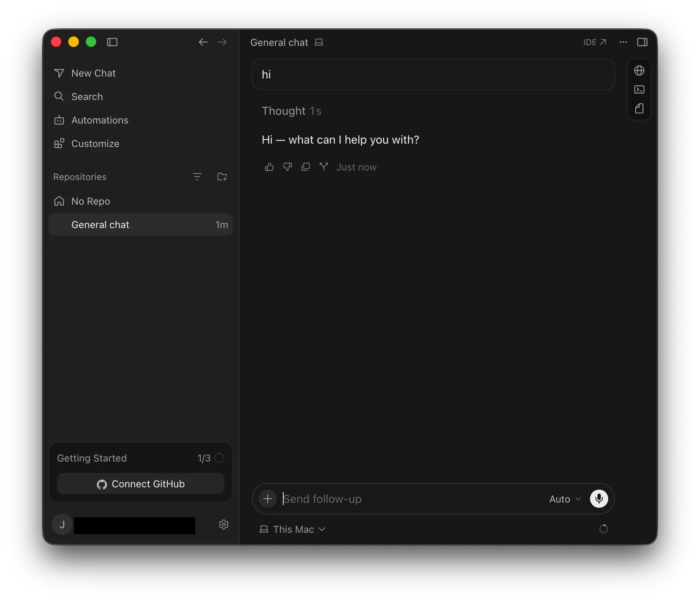Open the This Mac environment dropdown
Image resolution: width=700 pixels, height=601 pixels.
(x=292, y=529)
